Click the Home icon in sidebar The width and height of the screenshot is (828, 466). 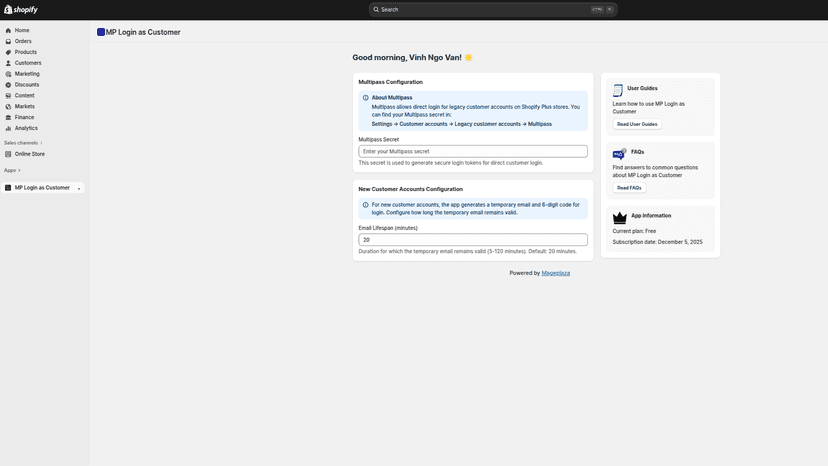coord(8,31)
